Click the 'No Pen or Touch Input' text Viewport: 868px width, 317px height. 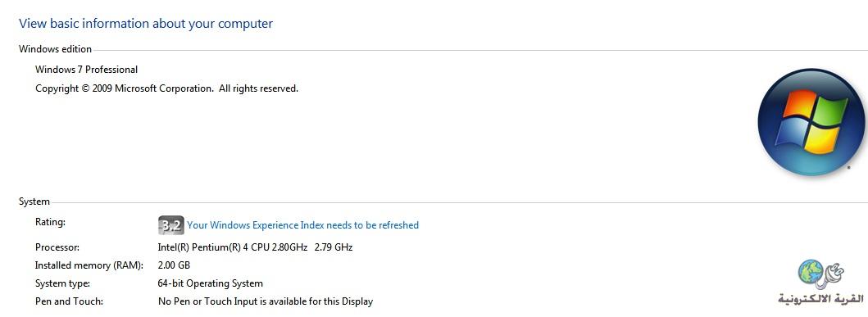point(202,302)
